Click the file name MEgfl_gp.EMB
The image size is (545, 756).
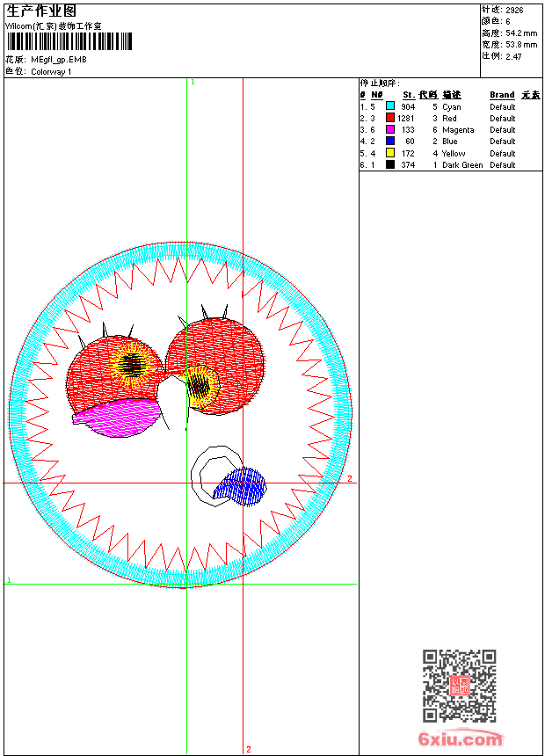[59, 60]
